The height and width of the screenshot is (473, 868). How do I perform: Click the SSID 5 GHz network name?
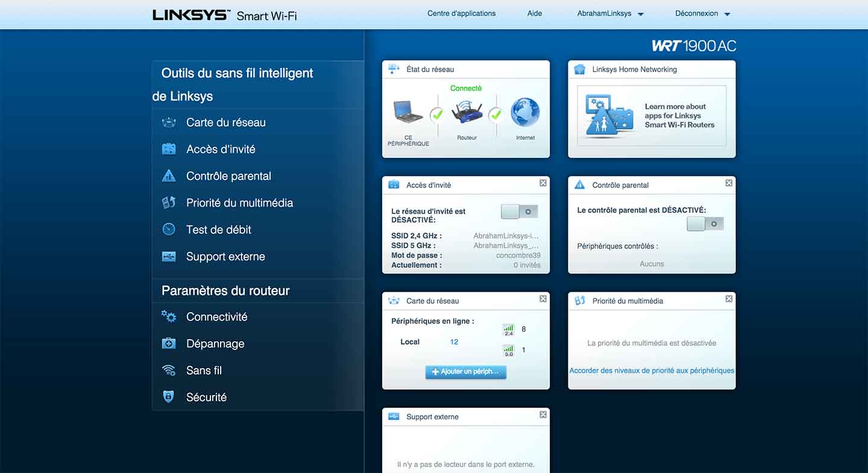coord(506,246)
